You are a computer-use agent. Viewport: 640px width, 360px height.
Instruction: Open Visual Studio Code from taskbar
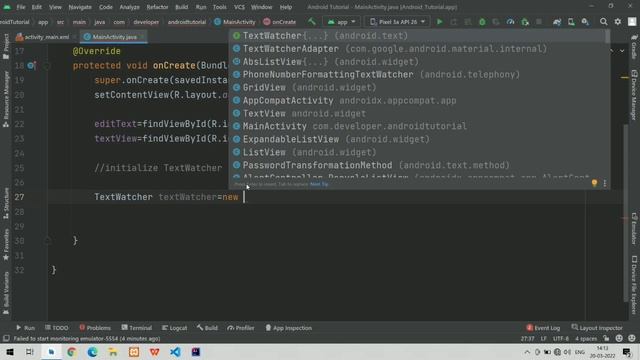[x=176, y=352]
